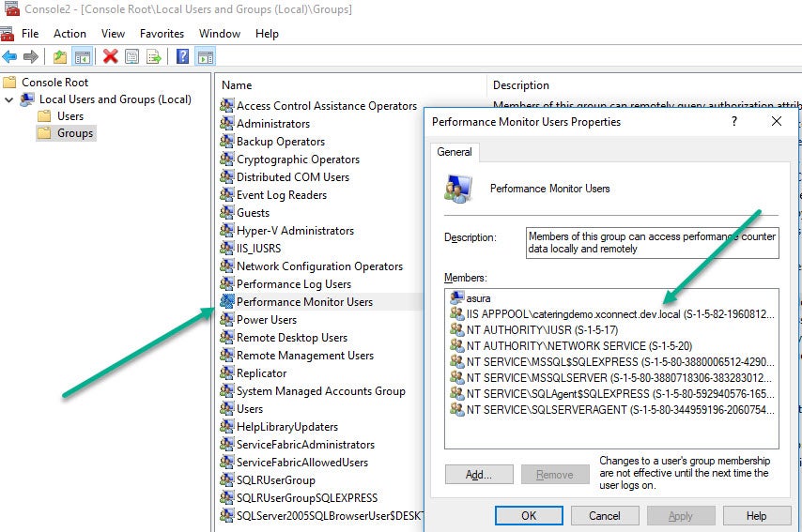Click the Forward arrow toolbar icon
Image resolution: width=802 pixels, height=532 pixels.
31,56
